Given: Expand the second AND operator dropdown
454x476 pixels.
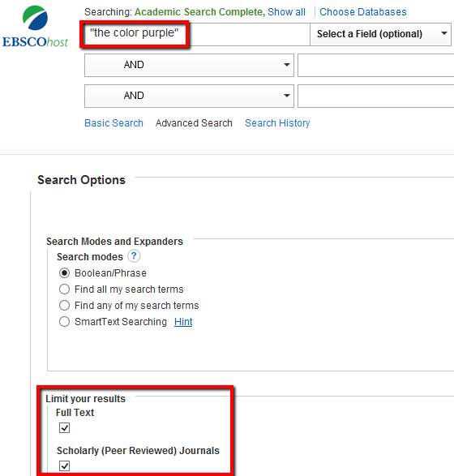Looking at the screenshot, I should tap(189, 96).
